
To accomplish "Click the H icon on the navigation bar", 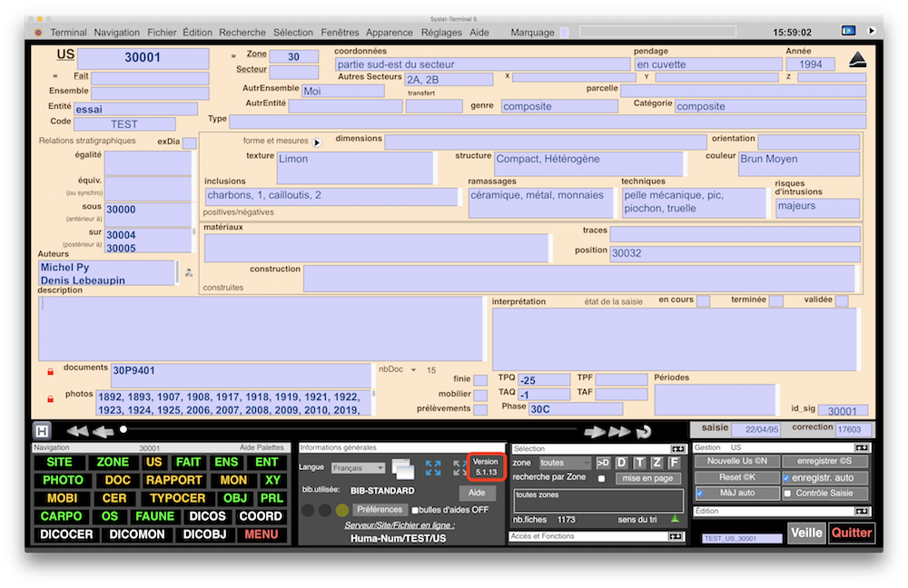I will [x=42, y=431].
